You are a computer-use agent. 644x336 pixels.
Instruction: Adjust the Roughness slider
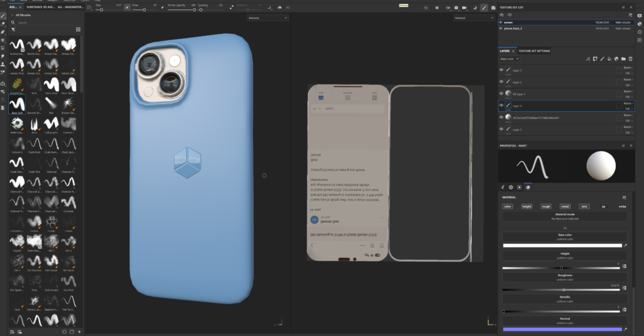coord(561,289)
